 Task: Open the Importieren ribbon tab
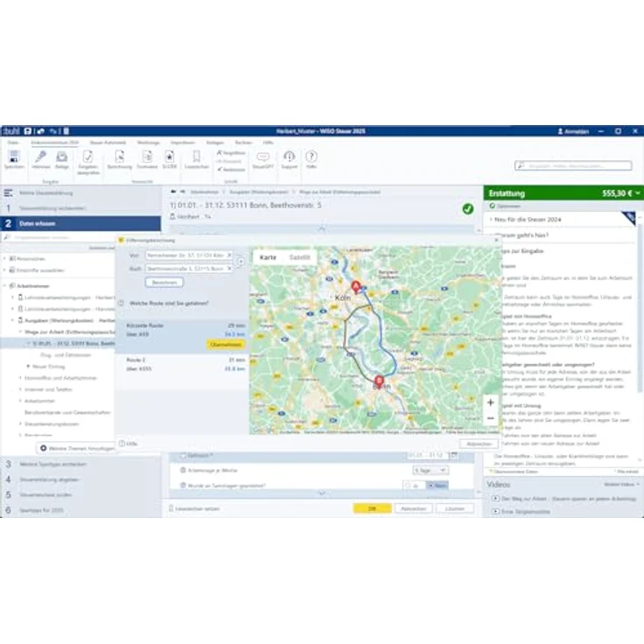coord(183,142)
